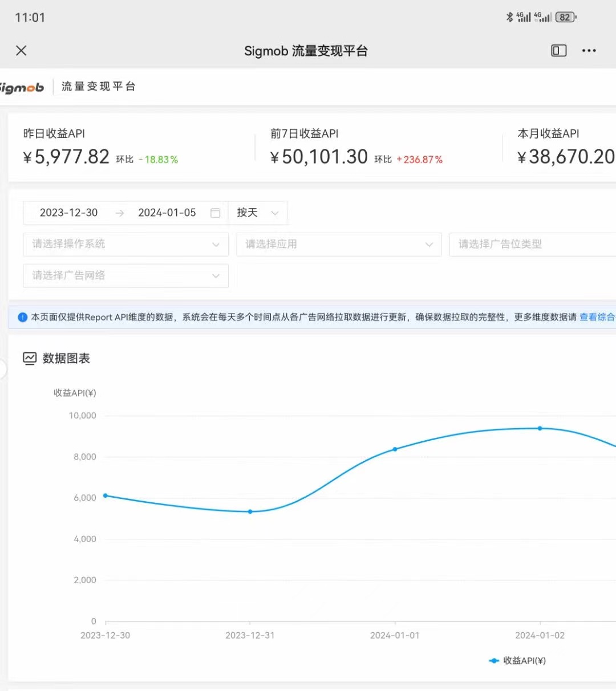Click the blue info icon in notice bar
Image resolution: width=616 pixels, height=691 pixels.
click(x=23, y=317)
